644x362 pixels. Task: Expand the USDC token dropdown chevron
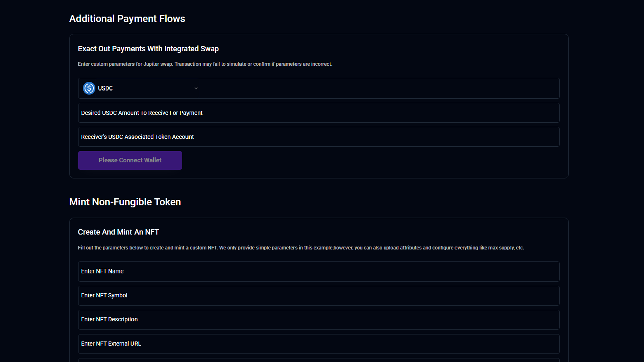click(196, 88)
